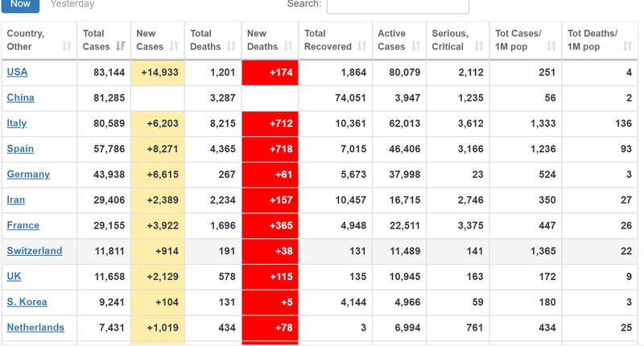Click Total Deaths column sort arrows
The width and height of the screenshot is (644, 346).
click(232, 47)
